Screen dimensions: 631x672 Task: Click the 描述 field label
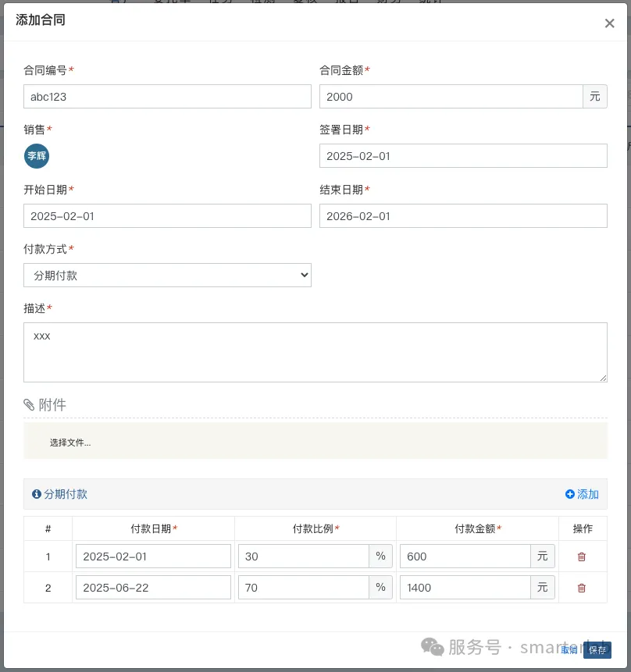(x=34, y=308)
